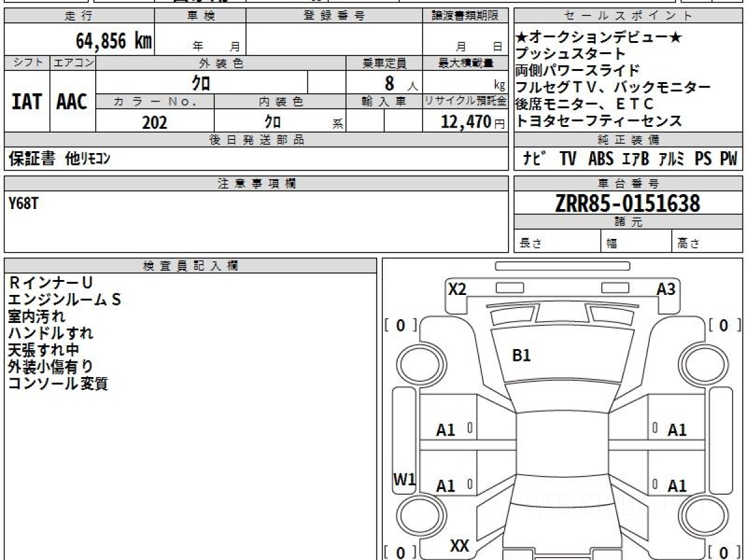
Task: Click the カラーNo. header
Action: point(155,101)
